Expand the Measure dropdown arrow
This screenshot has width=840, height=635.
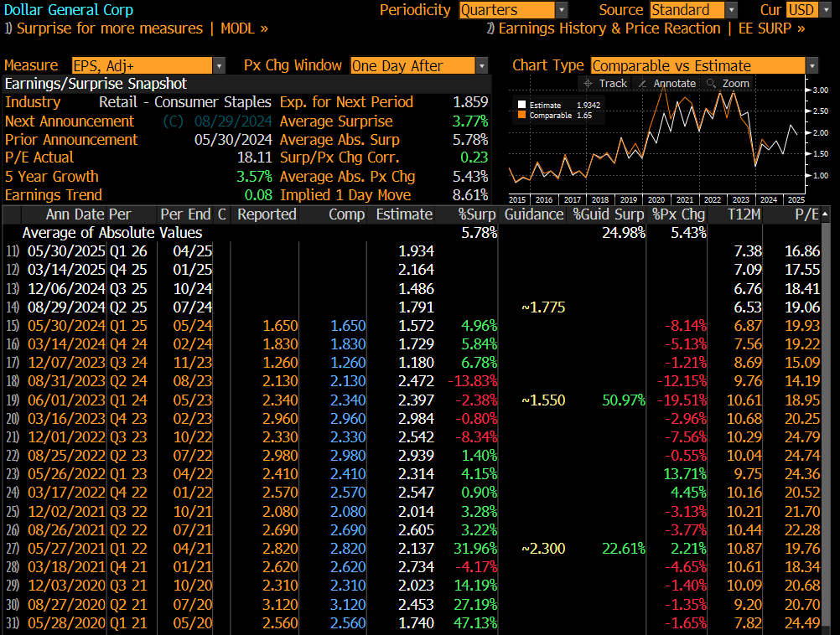pos(219,66)
